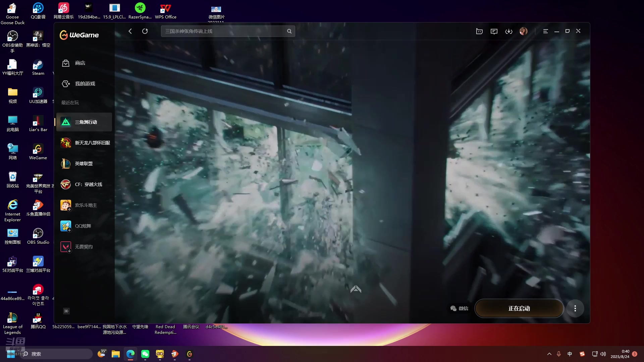Open 回收站 recycle bin
644x362 pixels.
click(x=12, y=180)
